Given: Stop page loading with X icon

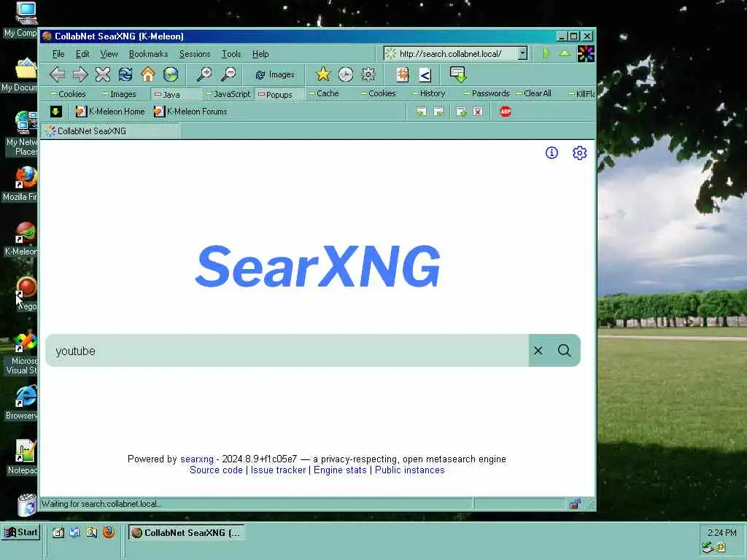Looking at the screenshot, I should (102, 74).
